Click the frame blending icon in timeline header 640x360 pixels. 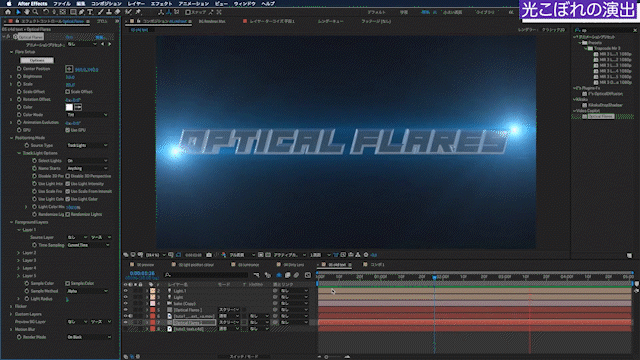coord(287,275)
